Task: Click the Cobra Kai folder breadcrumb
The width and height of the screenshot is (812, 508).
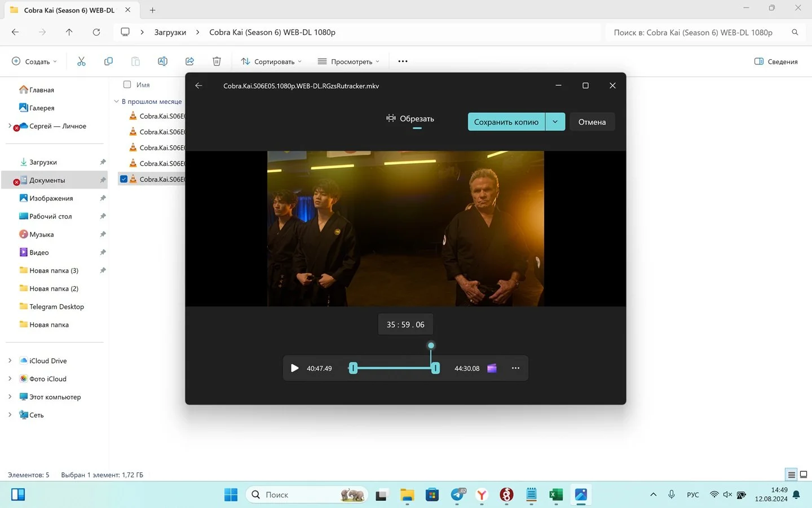Action: [x=272, y=32]
